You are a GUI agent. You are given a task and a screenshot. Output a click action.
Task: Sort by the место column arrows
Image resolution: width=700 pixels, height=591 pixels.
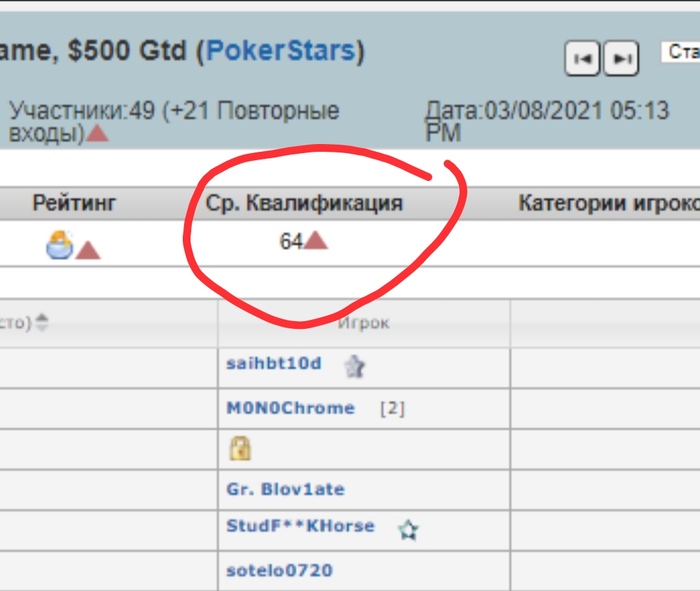point(42,322)
